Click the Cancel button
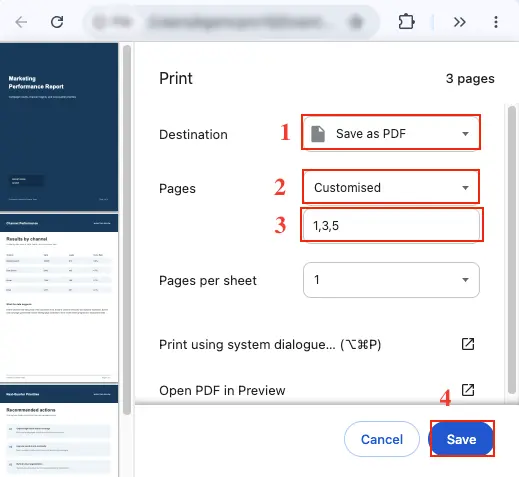The width and height of the screenshot is (519, 477). coord(382,439)
